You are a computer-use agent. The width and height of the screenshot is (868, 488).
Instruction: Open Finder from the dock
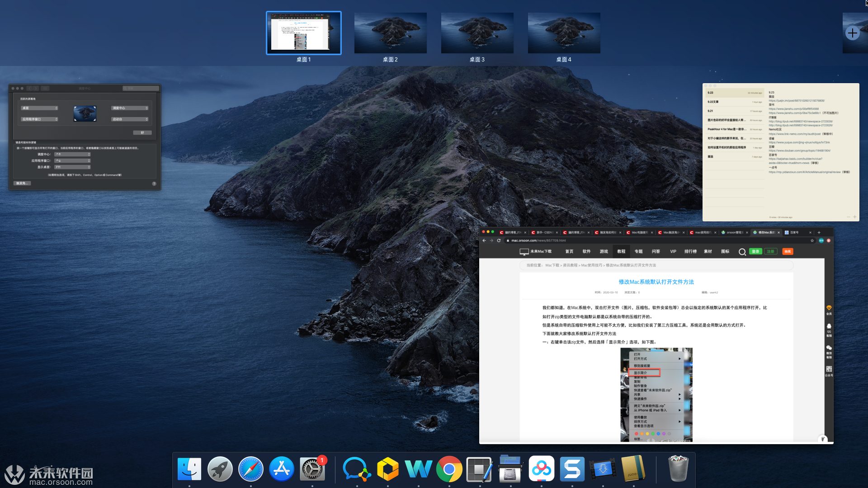pos(189,469)
